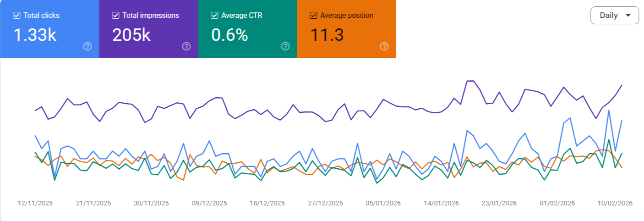Image resolution: width=644 pixels, height=221 pixels.
Task: Select the 10/02/2026 date label
Action: pos(615,203)
